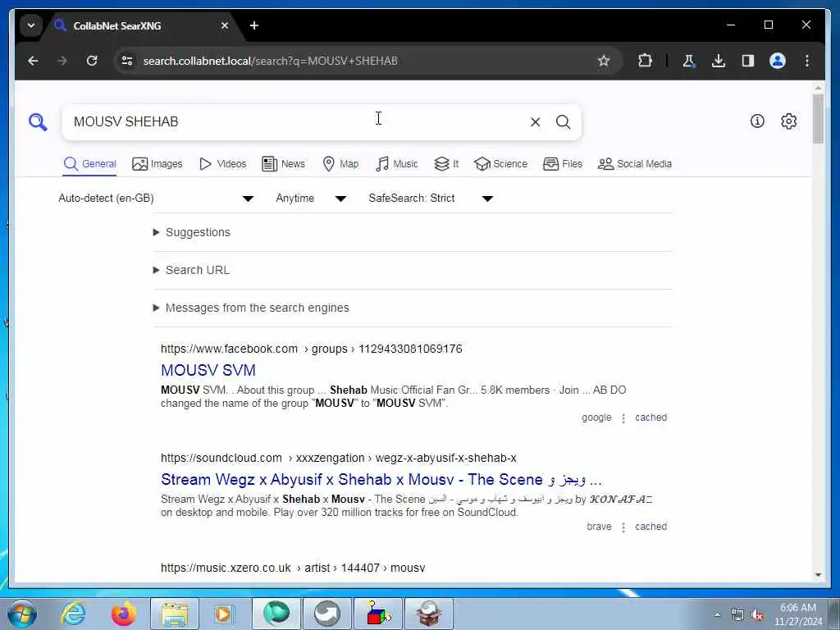
Task: Click the page vertical scrollbar thumb
Action: click(x=818, y=119)
